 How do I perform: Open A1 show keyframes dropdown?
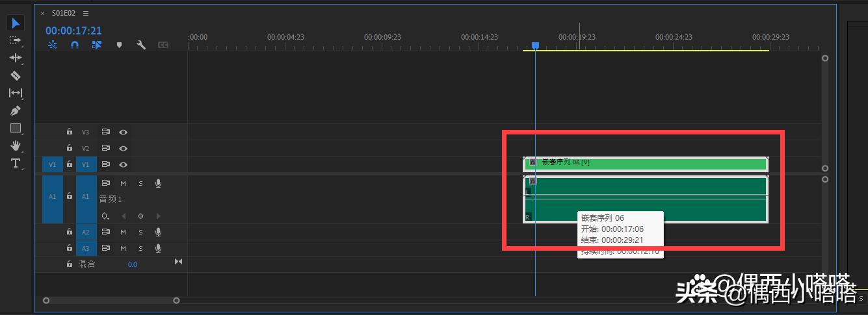coord(106,216)
